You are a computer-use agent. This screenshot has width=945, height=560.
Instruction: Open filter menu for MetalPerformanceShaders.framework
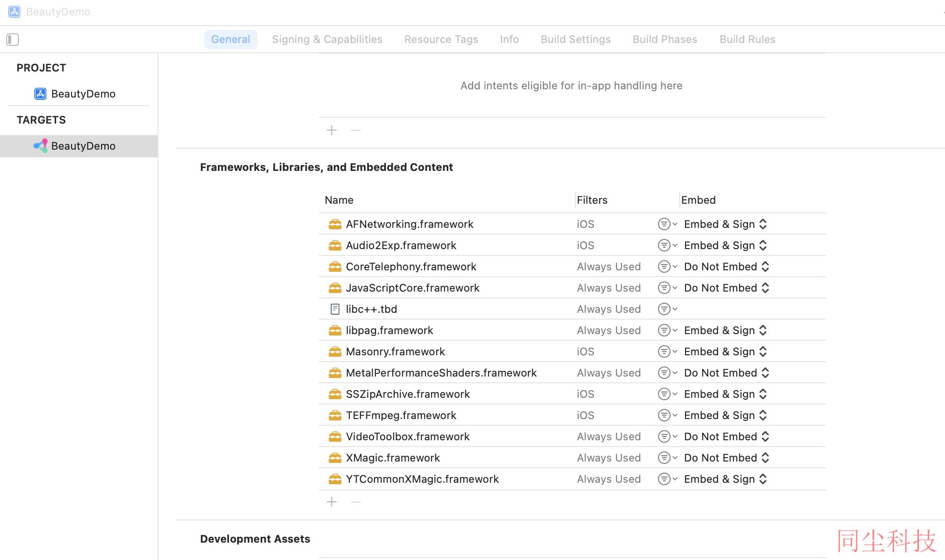[668, 373]
